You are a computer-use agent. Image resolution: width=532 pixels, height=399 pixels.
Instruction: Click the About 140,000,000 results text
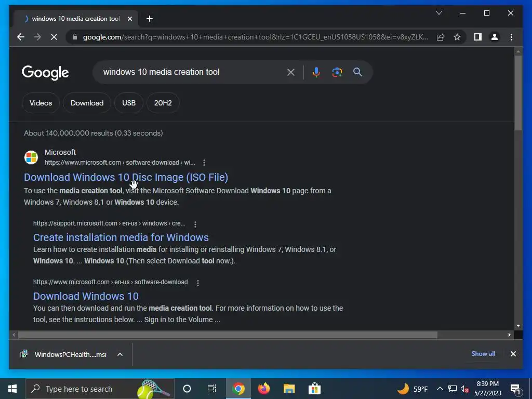pos(94,133)
